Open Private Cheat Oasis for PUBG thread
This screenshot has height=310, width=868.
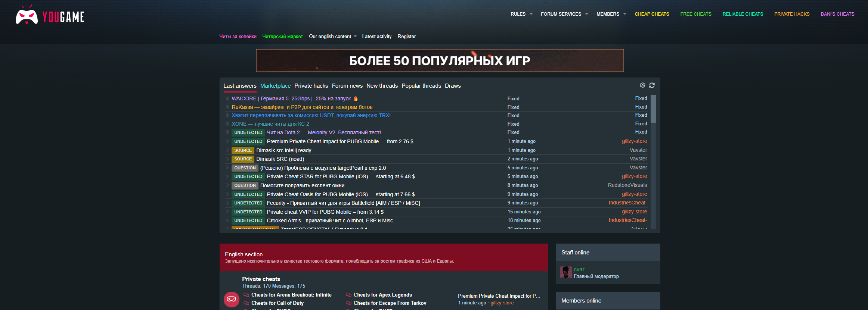point(341,194)
